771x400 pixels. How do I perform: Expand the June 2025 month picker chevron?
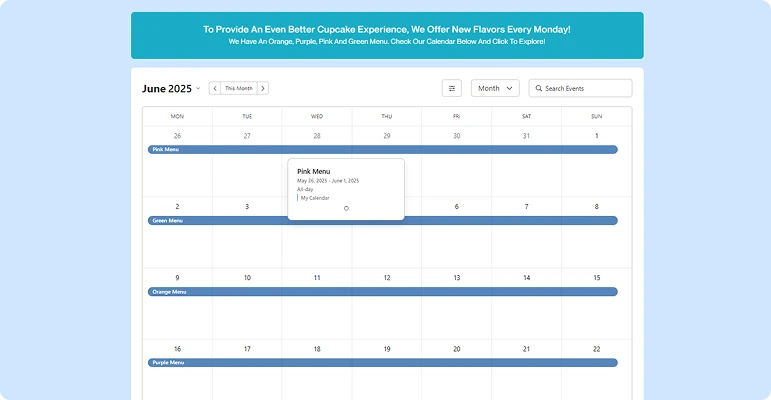pyautogui.click(x=198, y=89)
